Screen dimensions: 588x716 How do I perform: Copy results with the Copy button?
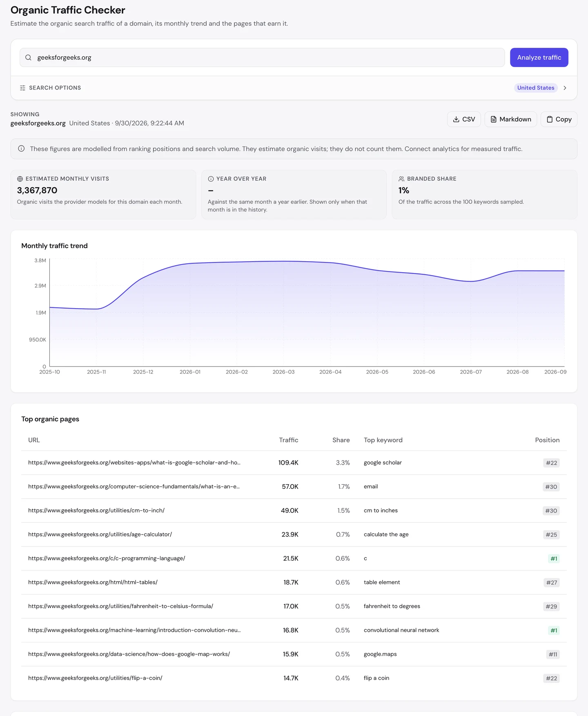[x=559, y=119]
